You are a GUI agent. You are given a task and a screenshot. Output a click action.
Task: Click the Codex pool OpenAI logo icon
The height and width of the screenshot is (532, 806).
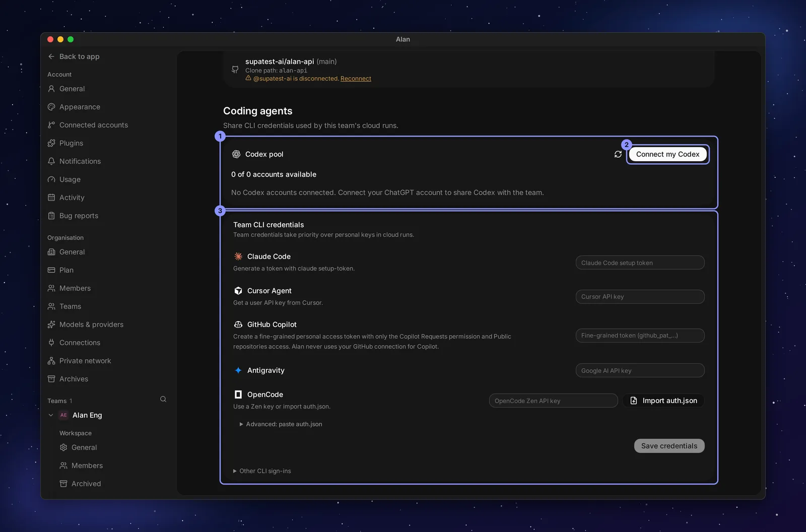(236, 154)
